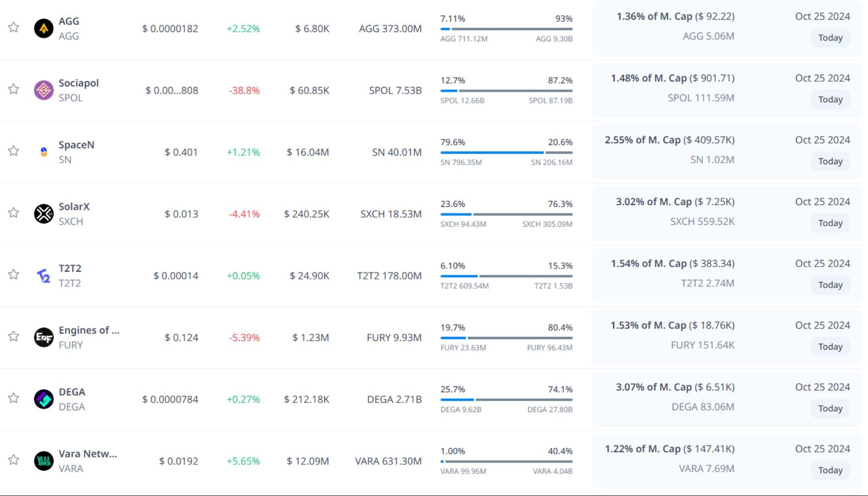Click Today badge in AGG row
This screenshot has height=496, width=868.
pyautogui.click(x=830, y=38)
